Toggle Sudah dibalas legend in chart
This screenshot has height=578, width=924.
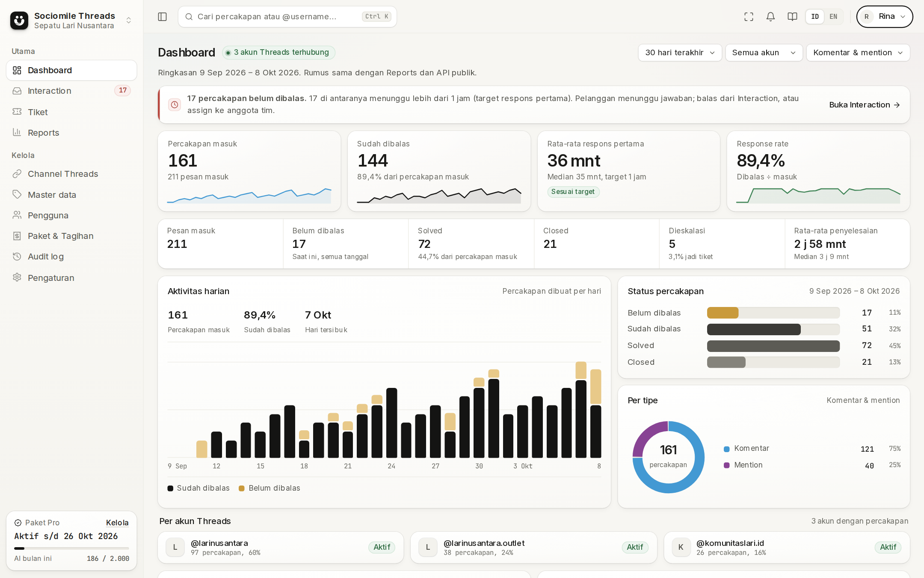pyautogui.click(x=198, y=488)
